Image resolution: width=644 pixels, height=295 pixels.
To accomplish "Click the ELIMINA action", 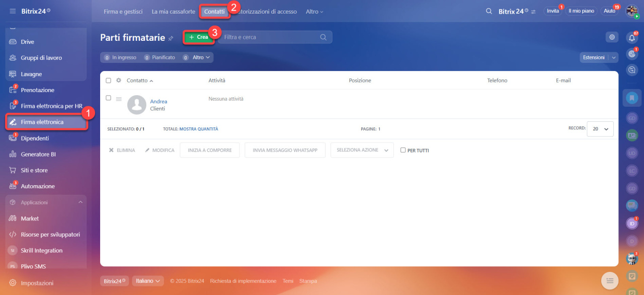I will [122, 150].
